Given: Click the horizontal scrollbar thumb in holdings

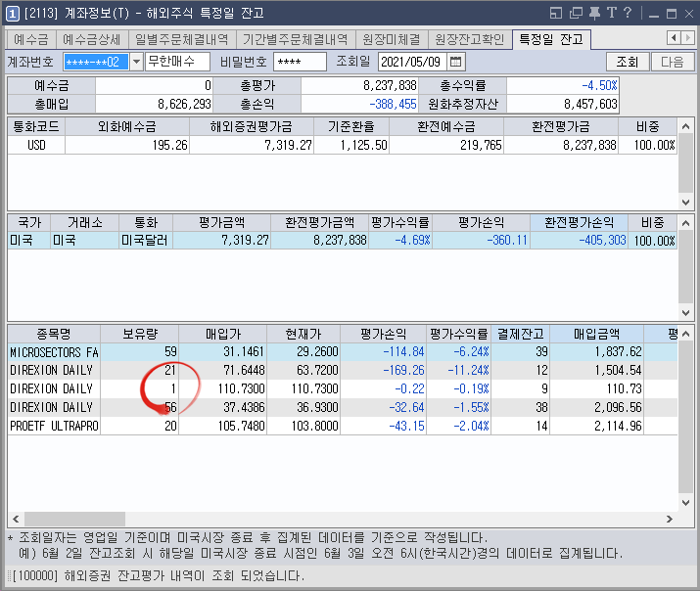Looking at the screenshot, I should 74,519.
